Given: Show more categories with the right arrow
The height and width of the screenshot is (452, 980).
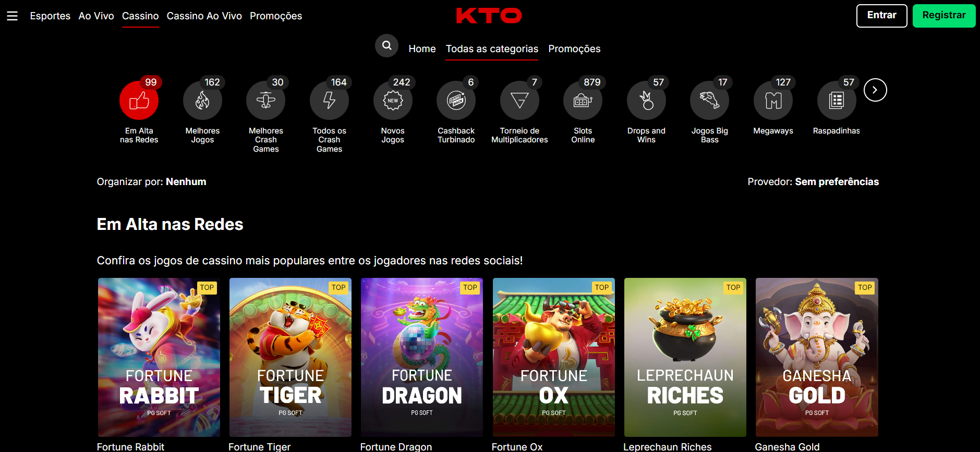Looking at the screenshot, I should (875, 90).
